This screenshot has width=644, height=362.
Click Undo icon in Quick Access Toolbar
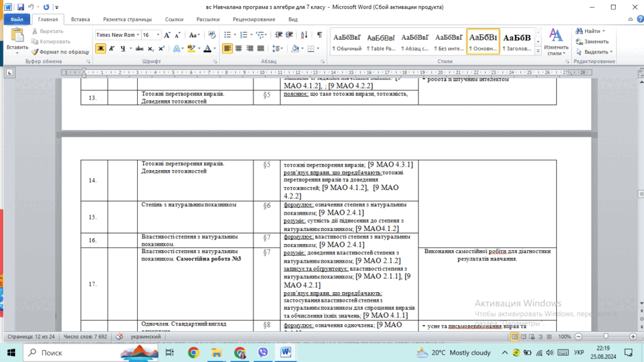[31, 7]
